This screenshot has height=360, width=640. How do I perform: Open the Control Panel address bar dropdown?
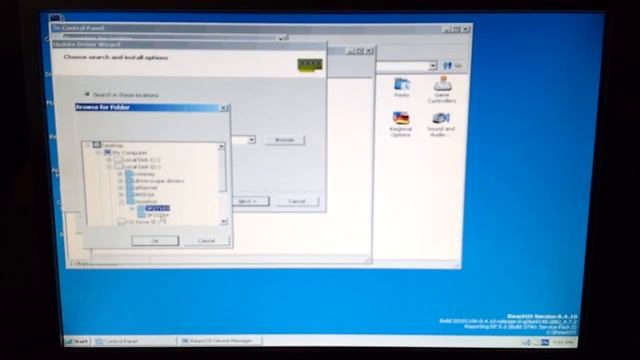pyautogui.click(x=433, y=66)
